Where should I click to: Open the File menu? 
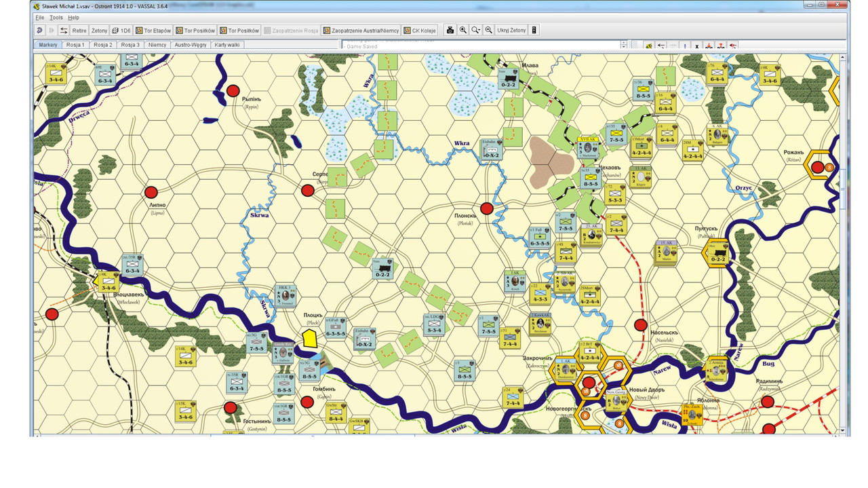tap(40, 17)
